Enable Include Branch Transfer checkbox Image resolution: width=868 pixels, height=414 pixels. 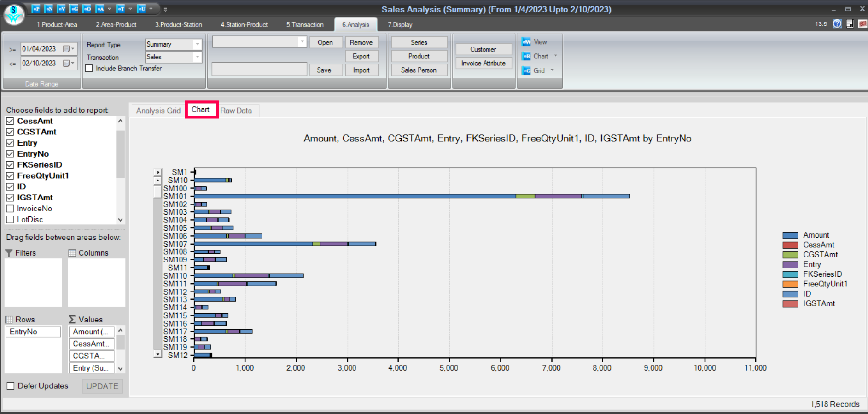pos(89,68)
